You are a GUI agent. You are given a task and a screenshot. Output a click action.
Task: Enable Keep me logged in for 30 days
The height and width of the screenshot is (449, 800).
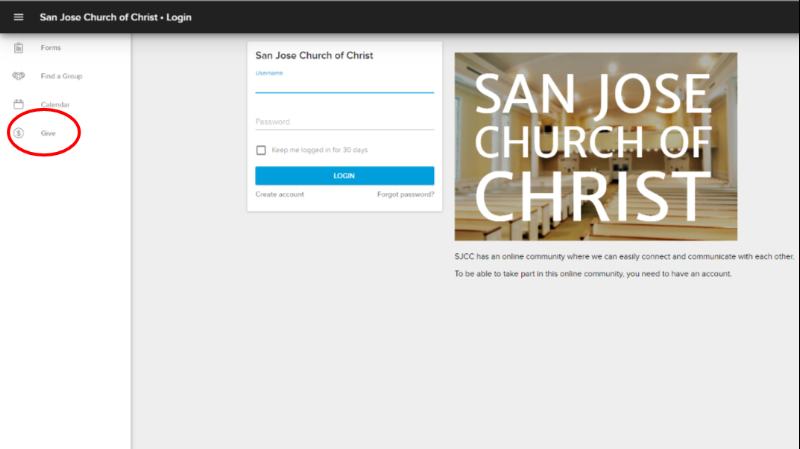[x=261, y=150]
